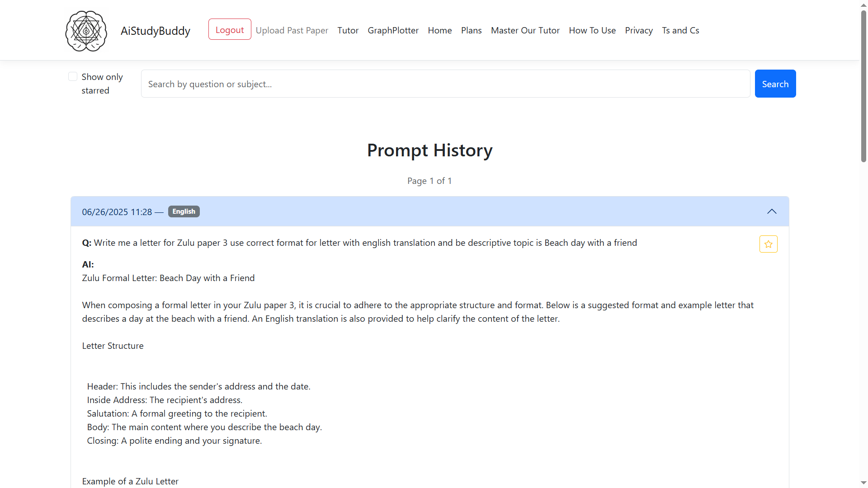Open Ts and Cs page

point(680,30)
